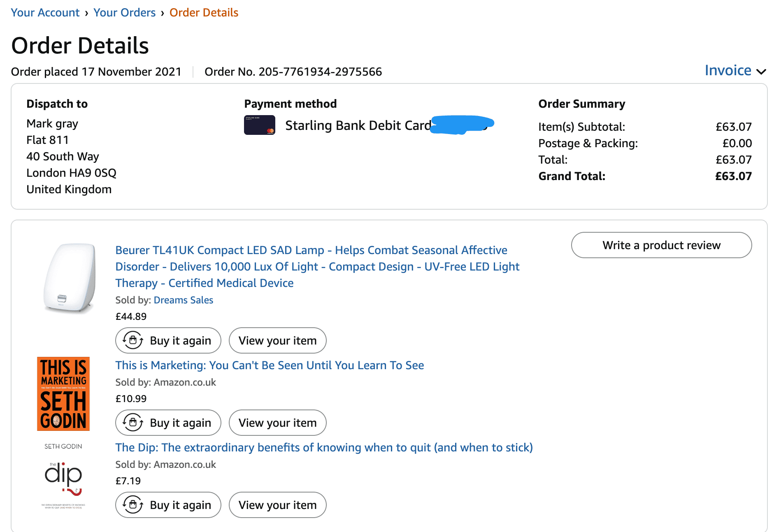View your item for the SAD lamp

277,340
